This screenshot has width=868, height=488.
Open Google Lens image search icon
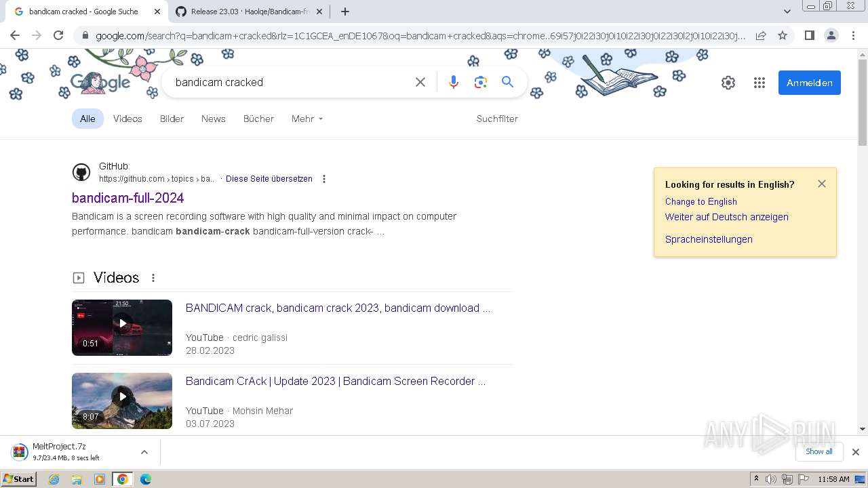pyautogui.click(x=481, y=82)
